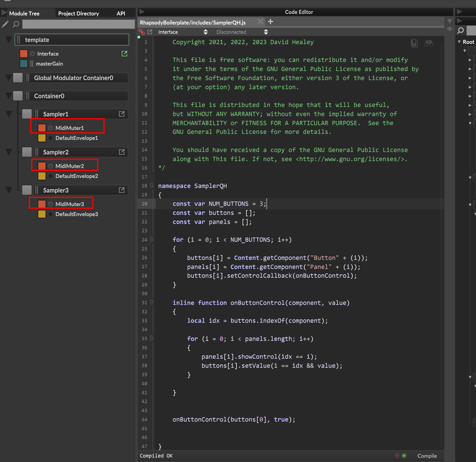Screen dimensions: 476x462
Task: Collapse the Sampler3 tree node
Action: click(x=9, y=190)
